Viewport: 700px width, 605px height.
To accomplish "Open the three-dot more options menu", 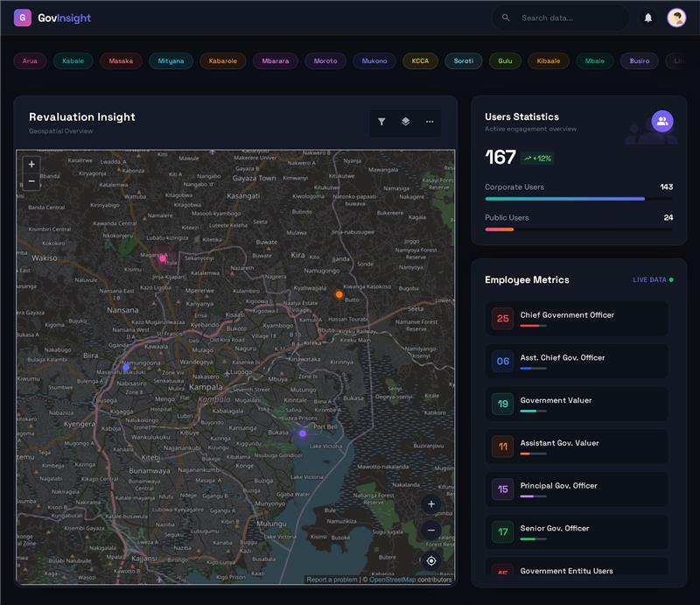I will pyautogui.click(x=430, y=122).
